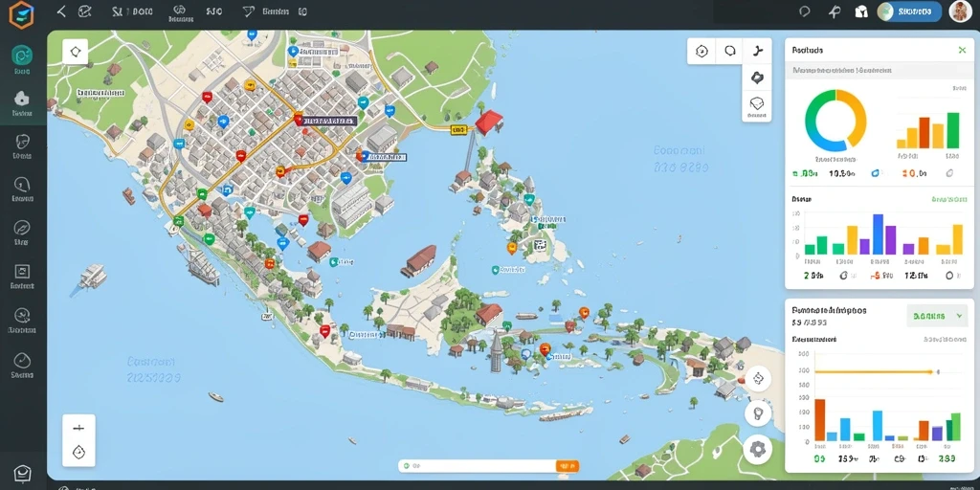Image resolution: width=980 pixels, height=490 pixels.
Task: Click the chat bubble icon in top bar
Action: (x=805, y=11)
